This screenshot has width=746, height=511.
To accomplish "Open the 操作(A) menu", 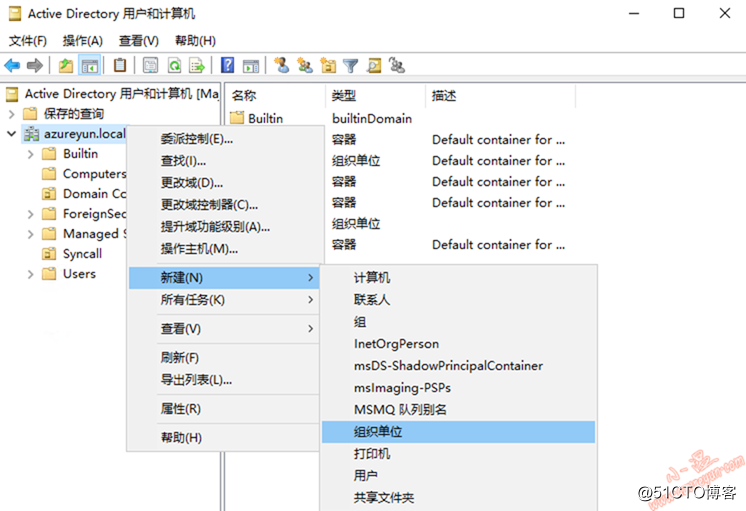I will 83,41.
